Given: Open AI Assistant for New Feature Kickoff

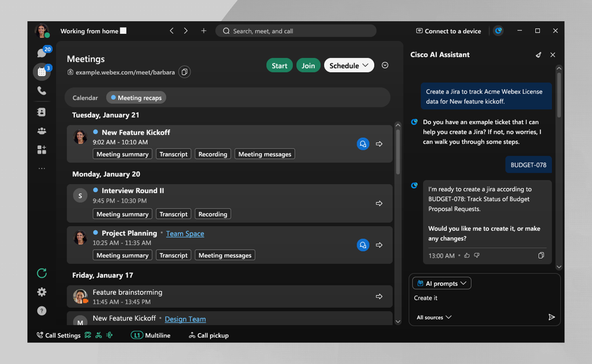Looking at the screenshot, I should [363, 144].
